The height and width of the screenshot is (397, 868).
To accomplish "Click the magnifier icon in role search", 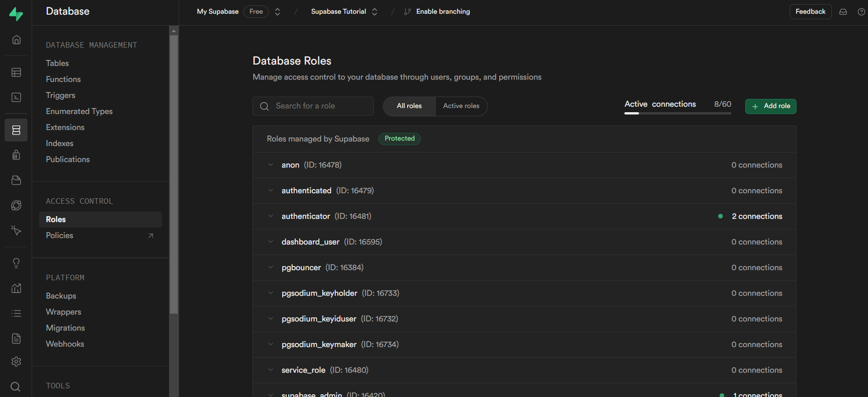I will (264, 106).
